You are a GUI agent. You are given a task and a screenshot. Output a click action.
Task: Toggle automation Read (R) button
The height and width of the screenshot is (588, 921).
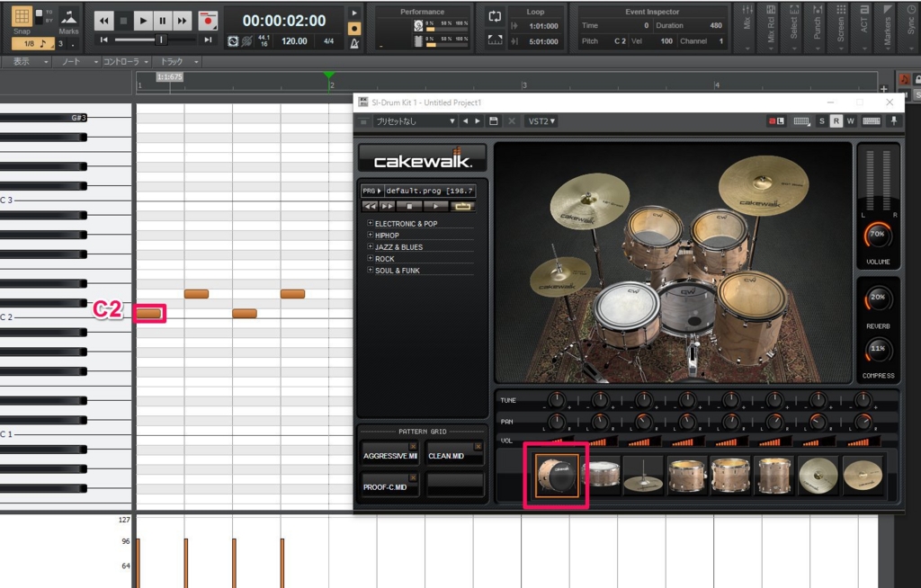tap(836, 121)
